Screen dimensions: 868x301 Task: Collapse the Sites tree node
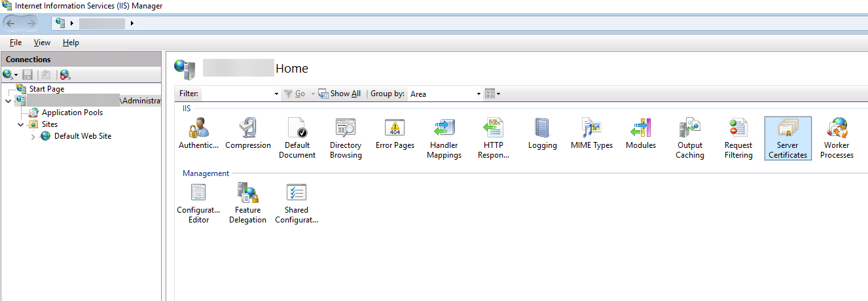pos(21,124)
